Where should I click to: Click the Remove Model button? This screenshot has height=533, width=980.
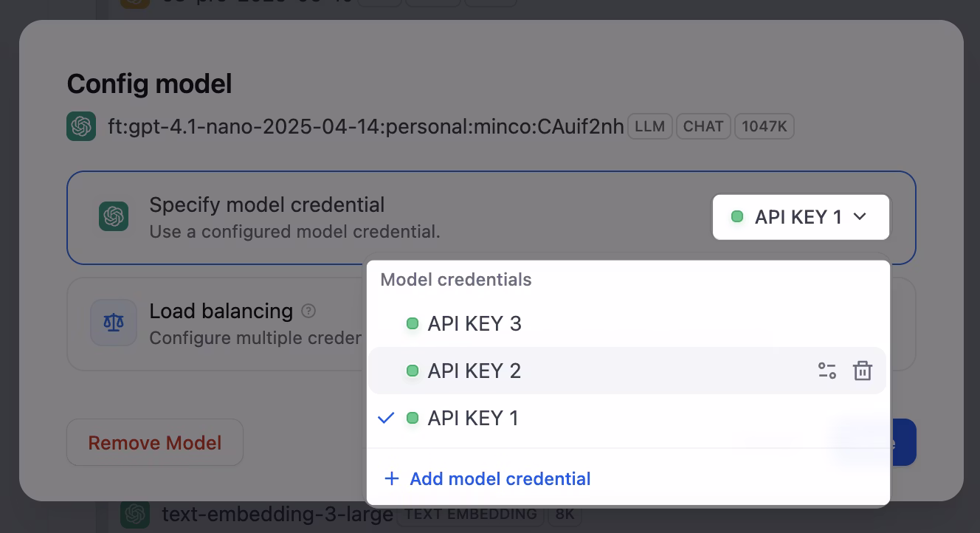tap(154, 442)
